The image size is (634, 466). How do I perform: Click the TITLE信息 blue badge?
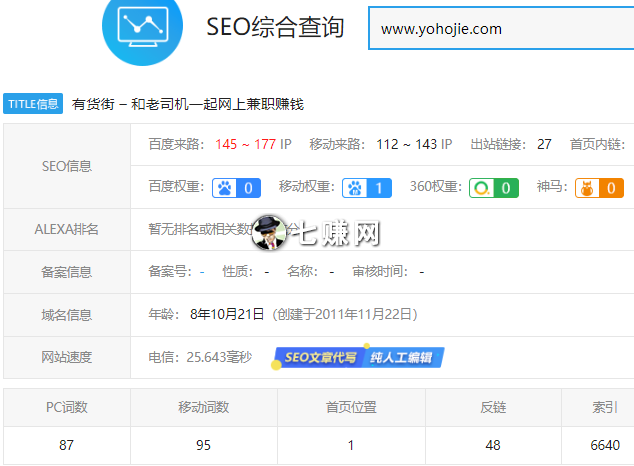tap(33, 104)
